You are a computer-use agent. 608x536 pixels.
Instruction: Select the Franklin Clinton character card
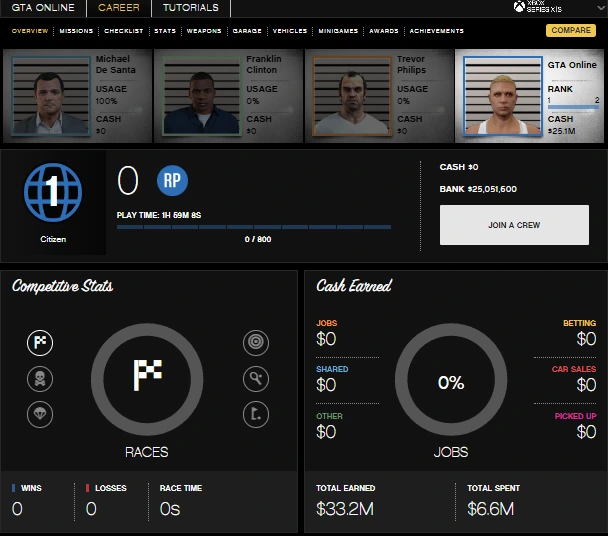coord(228,96)
